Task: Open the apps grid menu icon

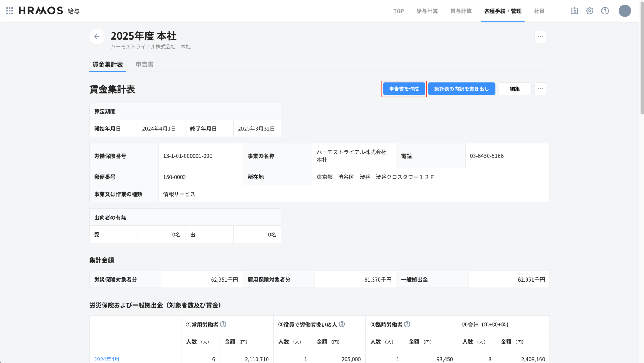Action: (x=9, y=11)
